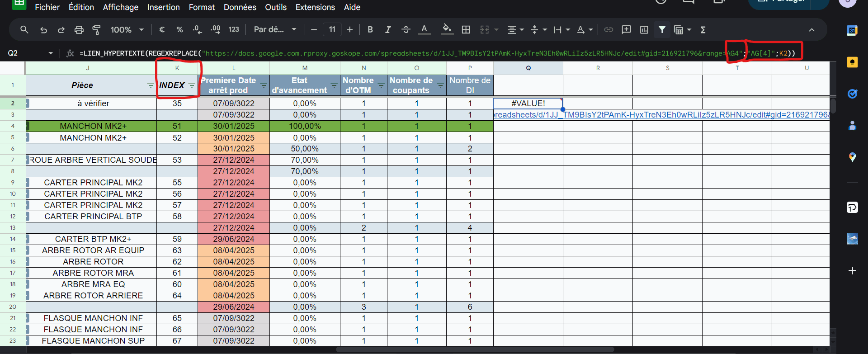Open Google Maps from side panel
The height and width of the screenshot is (354, 868).
[852, 157]
